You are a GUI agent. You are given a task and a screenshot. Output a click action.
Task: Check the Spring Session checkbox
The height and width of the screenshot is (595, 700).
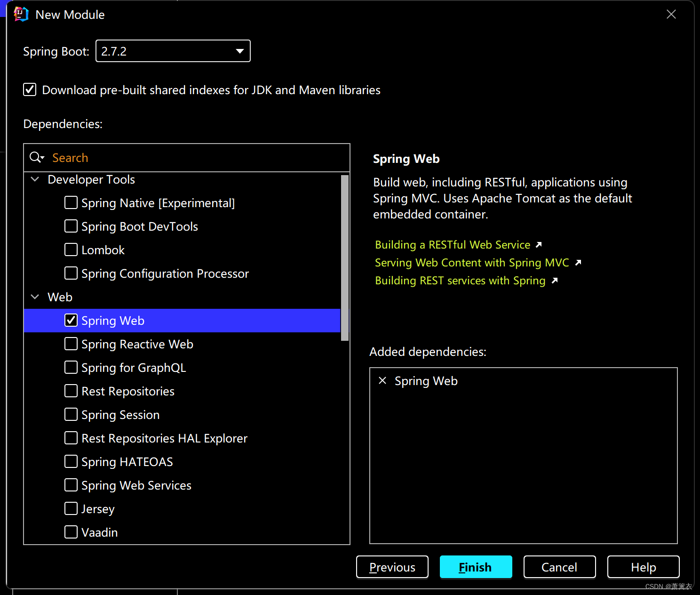click(x=71, y=414)
